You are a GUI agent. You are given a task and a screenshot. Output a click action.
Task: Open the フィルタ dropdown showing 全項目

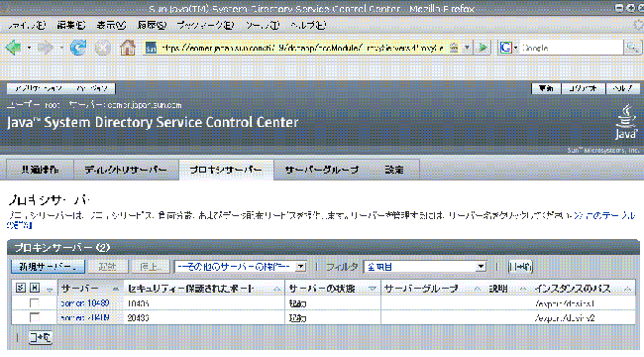tap(425, 267)
